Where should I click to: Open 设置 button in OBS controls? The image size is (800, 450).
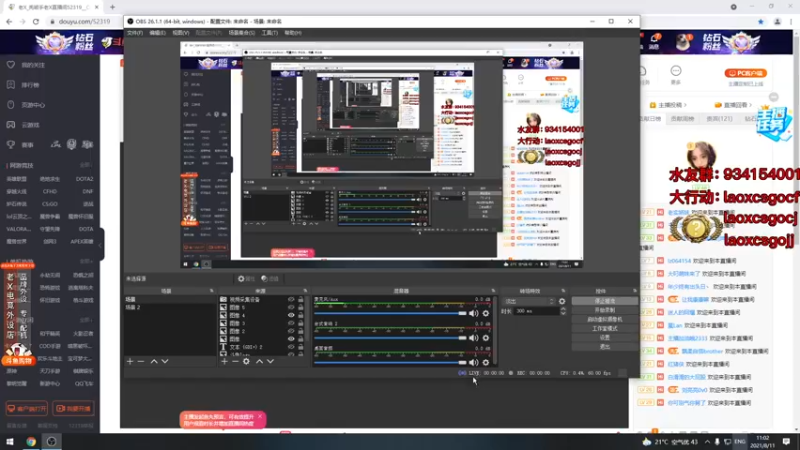click(x=605, y=338)
